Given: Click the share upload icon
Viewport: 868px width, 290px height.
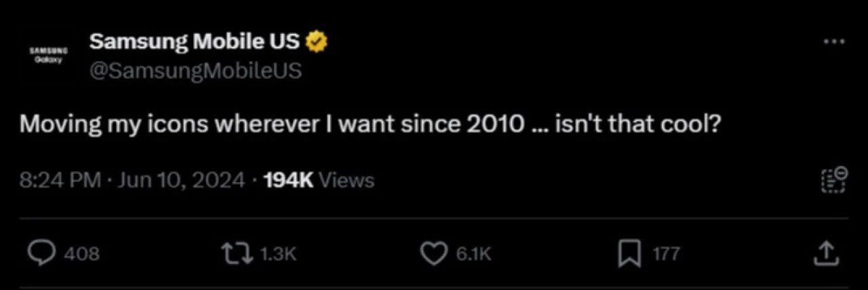Looking at the screenshot, I should pos(825,254).
